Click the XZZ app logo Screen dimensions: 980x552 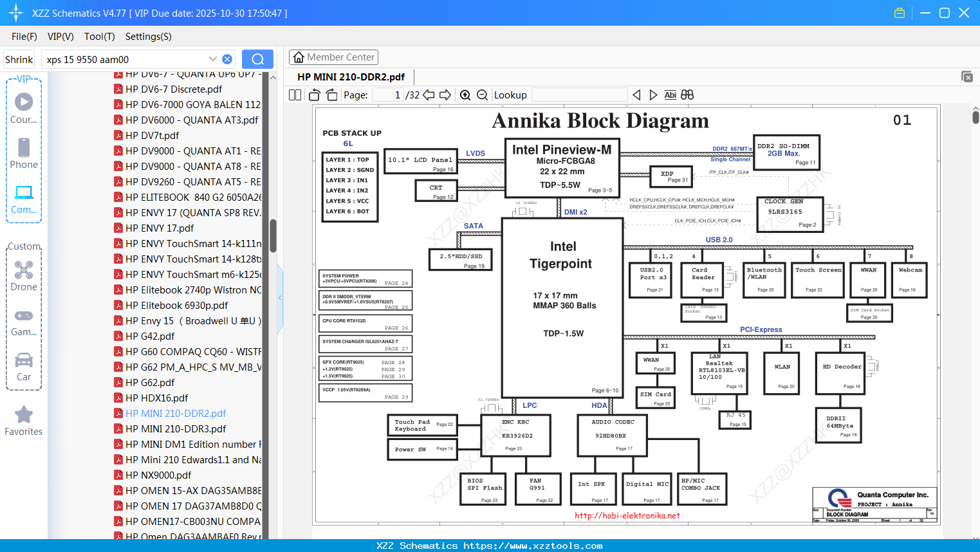(x=15, y=13)
